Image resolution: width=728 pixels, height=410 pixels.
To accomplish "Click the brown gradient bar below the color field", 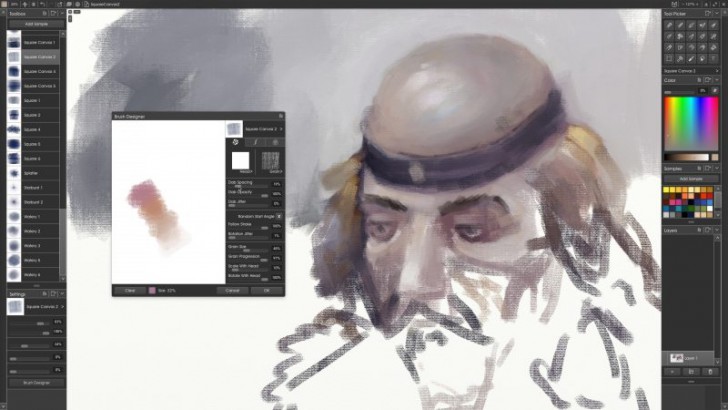I will click(x=687, y=157).
